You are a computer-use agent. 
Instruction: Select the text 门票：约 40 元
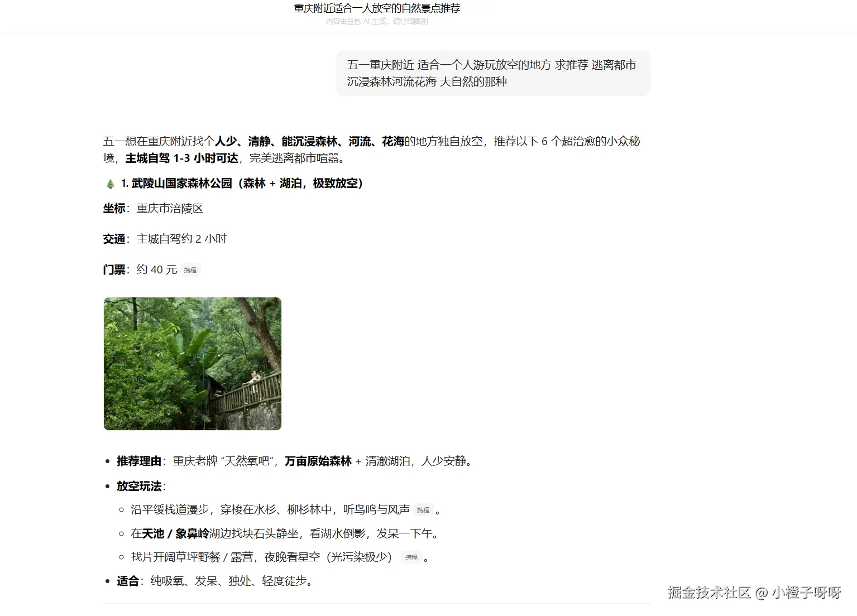tap(140, 270)
